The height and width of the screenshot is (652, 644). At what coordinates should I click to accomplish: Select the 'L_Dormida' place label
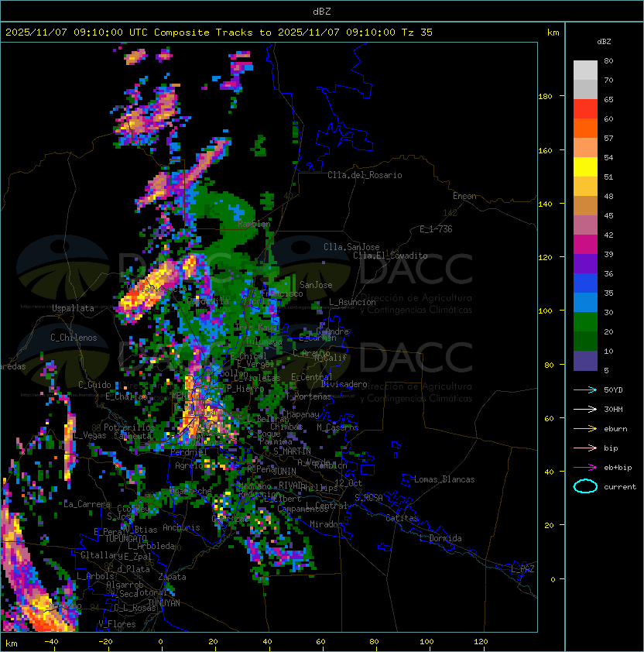(x=440, y=538)
